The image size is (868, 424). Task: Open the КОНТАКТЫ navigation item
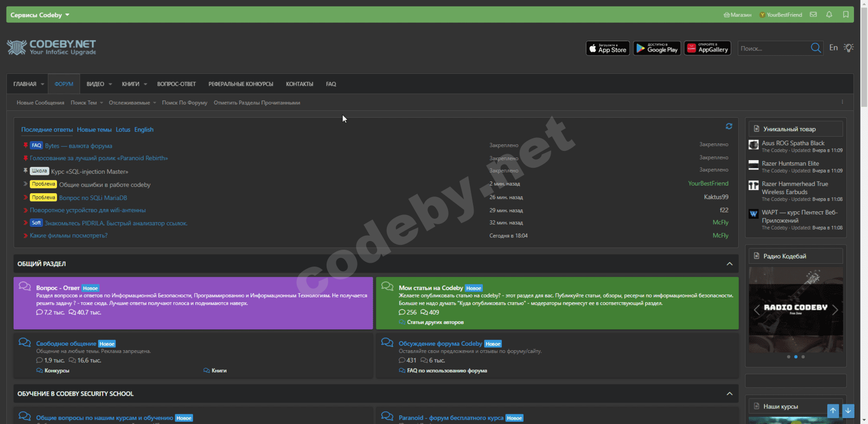299,84
